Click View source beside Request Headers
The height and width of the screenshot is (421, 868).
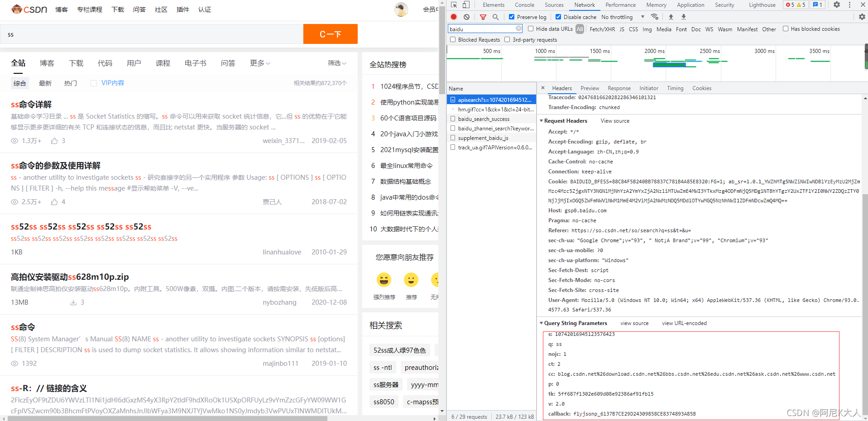[x=615, y=121]
